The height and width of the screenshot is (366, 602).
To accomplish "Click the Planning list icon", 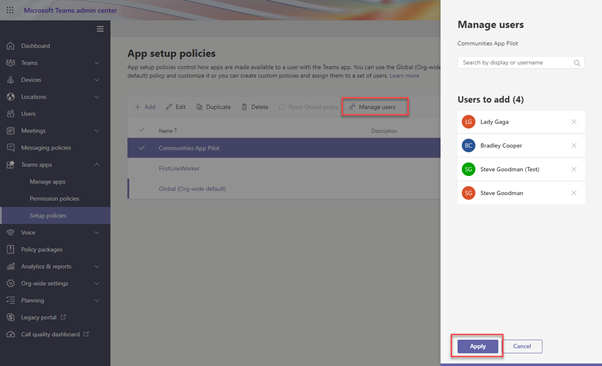I will point(10,300).
